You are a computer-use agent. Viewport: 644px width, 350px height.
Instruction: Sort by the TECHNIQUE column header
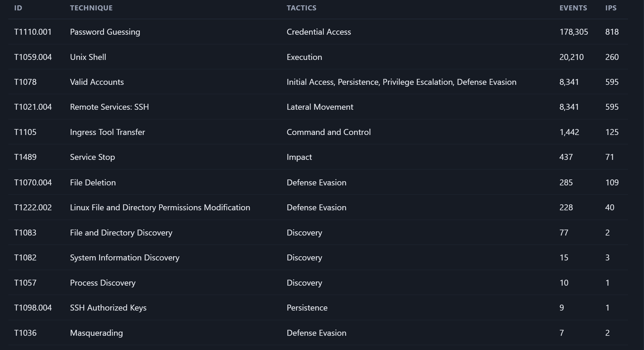coord(91,8)
